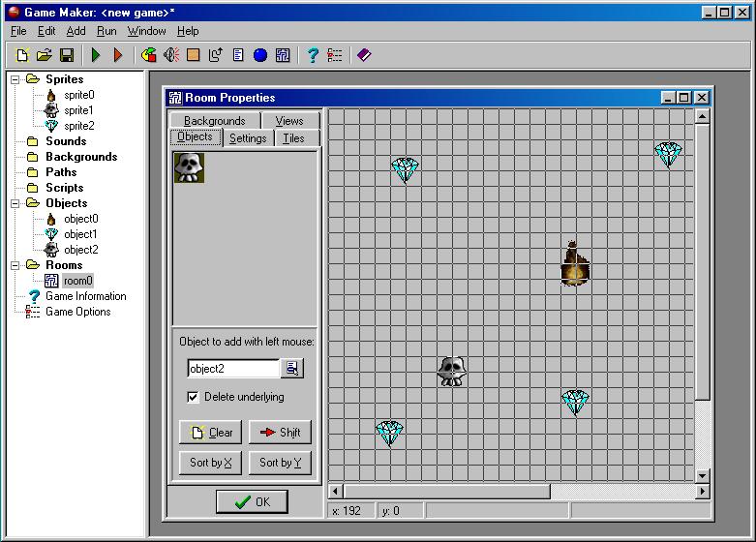This screenshot has width=756, height=542.
Task: Click the OK button with the checkmark
Action: (x=251, y=501)
